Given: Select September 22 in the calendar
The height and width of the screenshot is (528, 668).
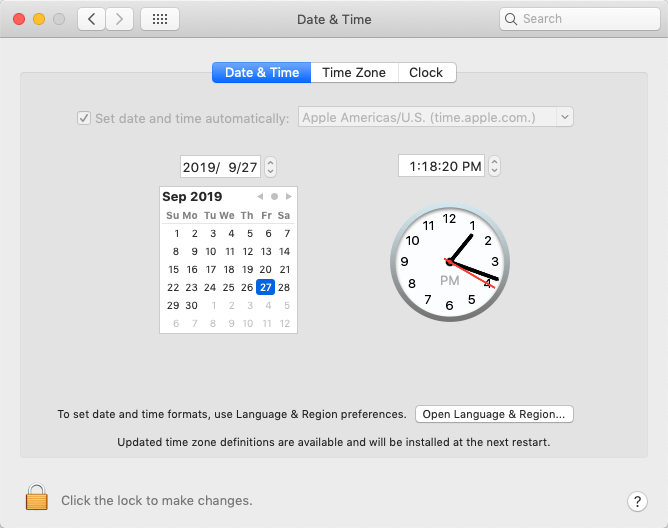Looking at the screenshot, I should 173,287.
